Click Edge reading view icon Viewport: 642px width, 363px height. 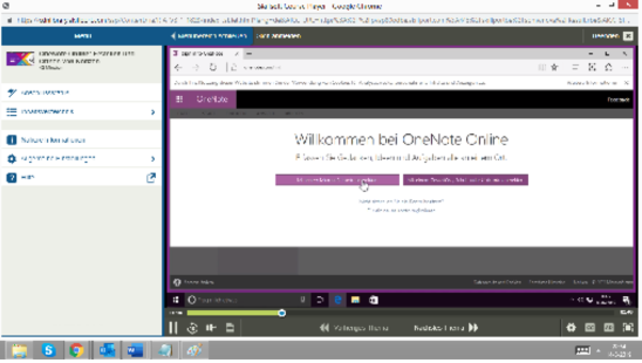tap(542, 68)
